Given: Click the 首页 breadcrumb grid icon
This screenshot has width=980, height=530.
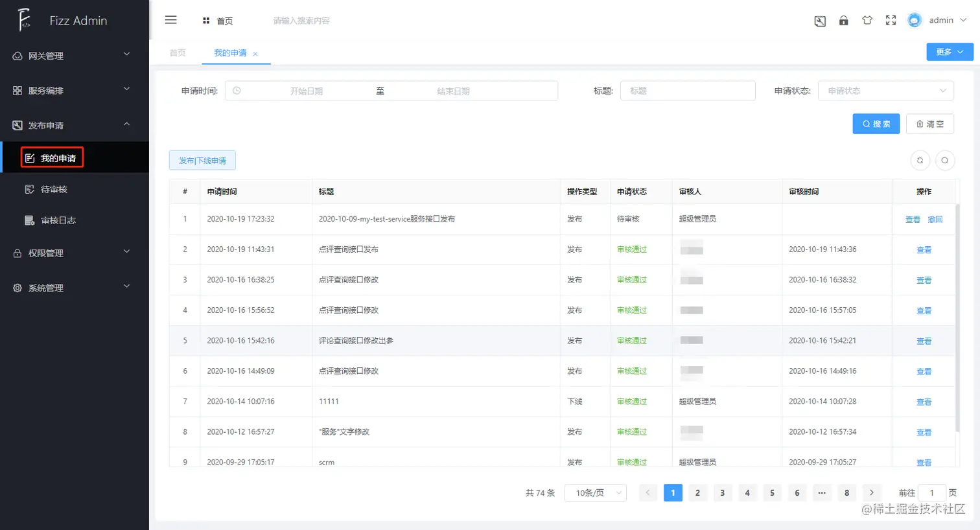Looking at the screenshot, I should pos(206,21).
